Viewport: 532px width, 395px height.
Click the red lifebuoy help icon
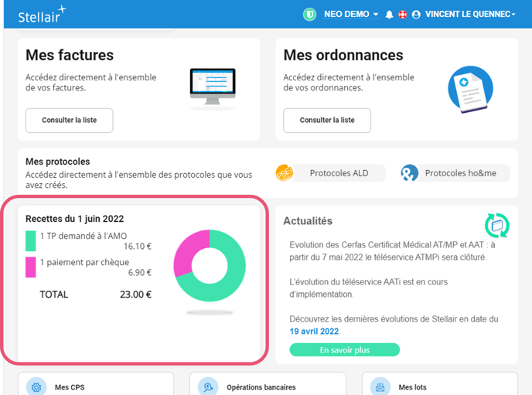402,15
